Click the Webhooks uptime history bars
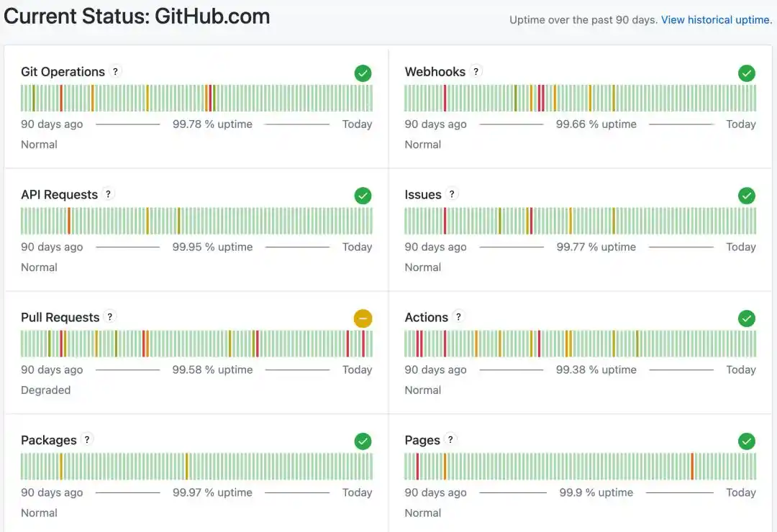 click(580, 98)
